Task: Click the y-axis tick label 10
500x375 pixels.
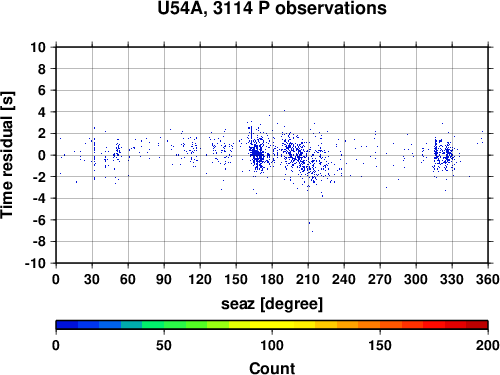Action: 38,47
